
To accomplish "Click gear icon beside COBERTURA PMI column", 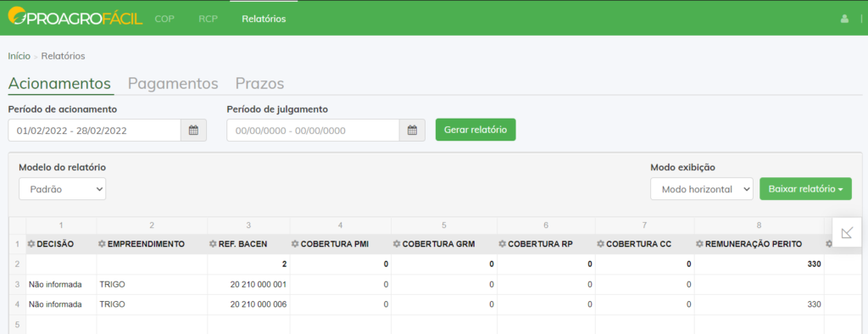I will click(x=296, y=243).
